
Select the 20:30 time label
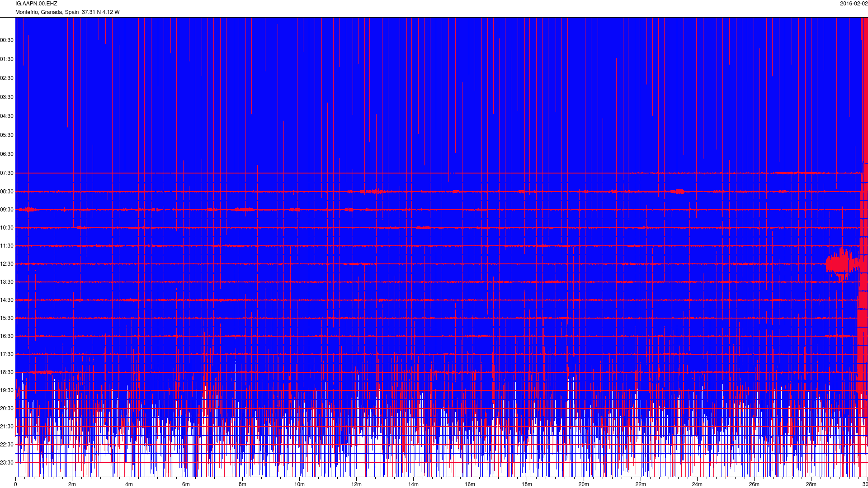pyautogui.click(x=7, y=408)
